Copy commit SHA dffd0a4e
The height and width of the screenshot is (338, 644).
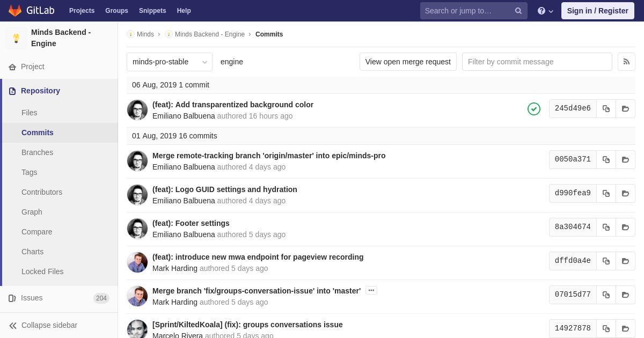click(606, 261)
